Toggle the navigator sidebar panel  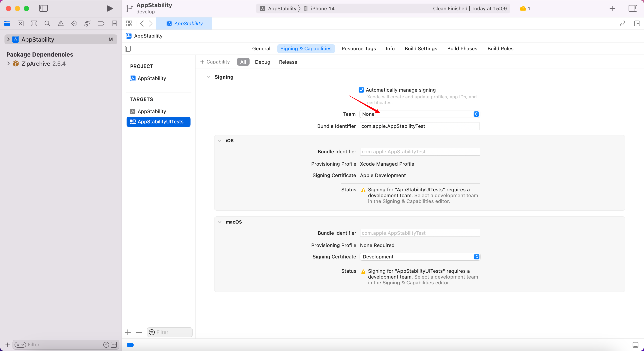pyautogui.click(x=43, y=8)
